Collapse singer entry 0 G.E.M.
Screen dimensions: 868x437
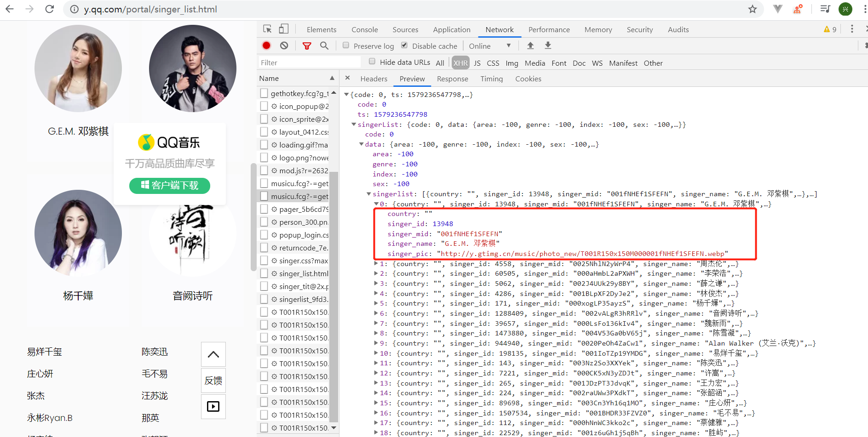376,204
